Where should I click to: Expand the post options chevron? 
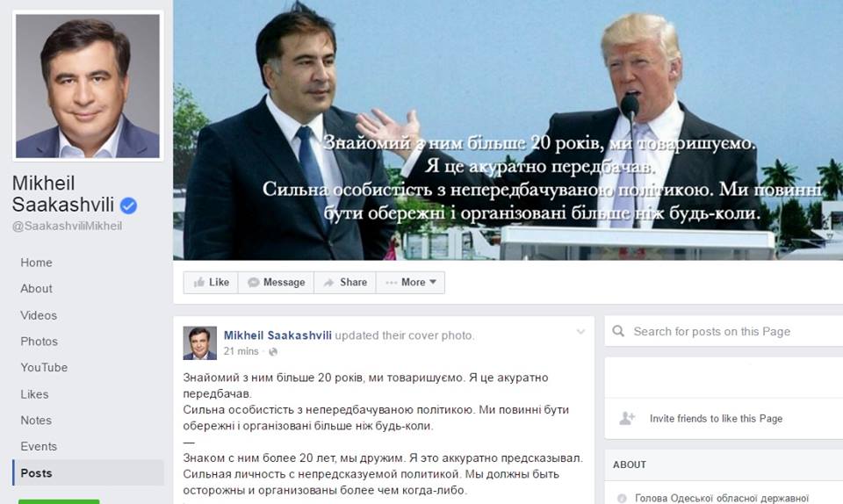coord(580,332)
